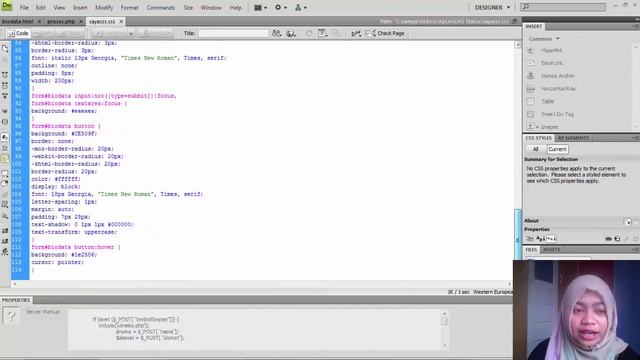640x360 pixels.
Task: Click the File Management icon beside Title
Action: click(277, 33)
